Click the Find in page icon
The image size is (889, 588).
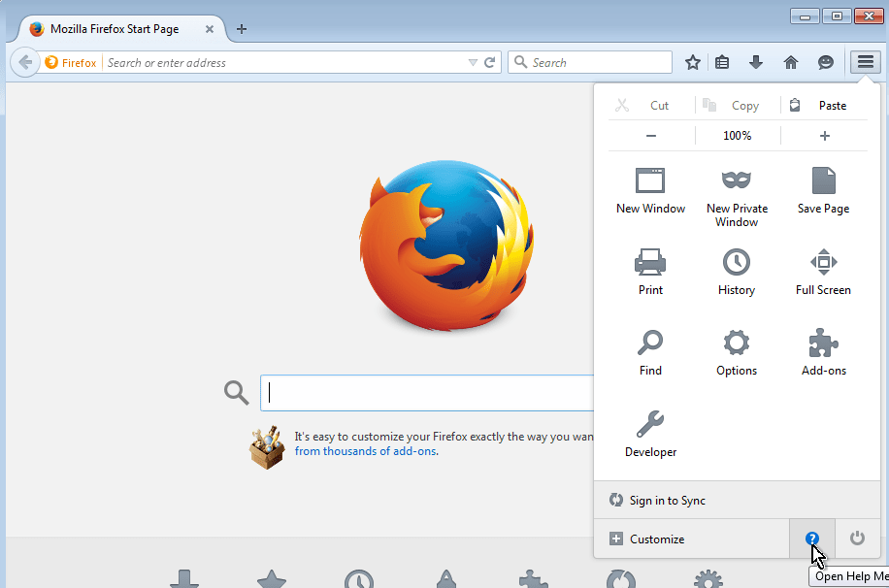coord(650,343)
